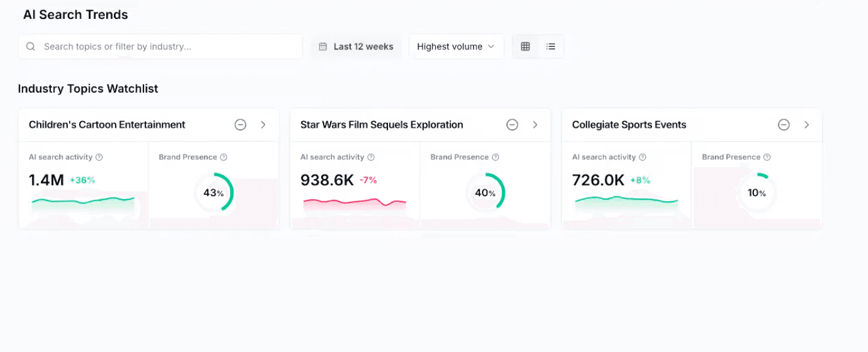Click the 40% brand presence ring
This screenshot has width=868, height=352.
(x=485, y=193)
